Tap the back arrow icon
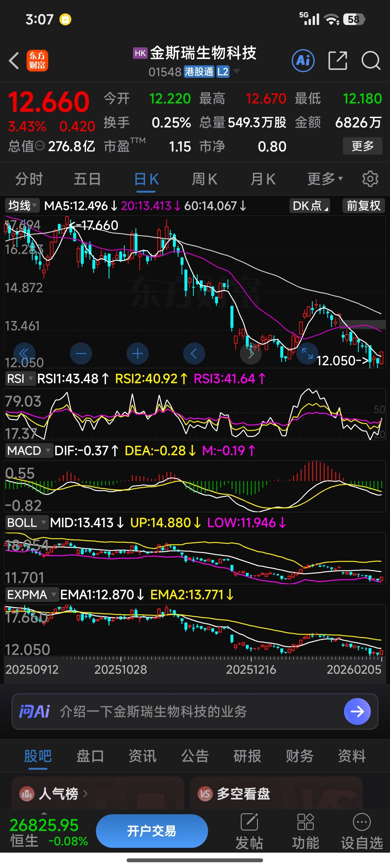This screenshot has height=868, width=390. (x=14, y=61)
